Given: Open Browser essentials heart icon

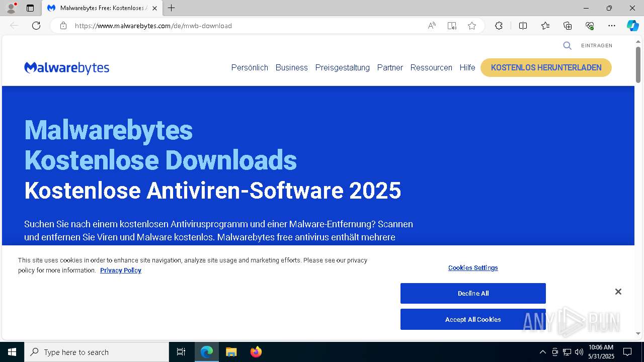Looking at the screenshot, I should [x=590, y=26].
